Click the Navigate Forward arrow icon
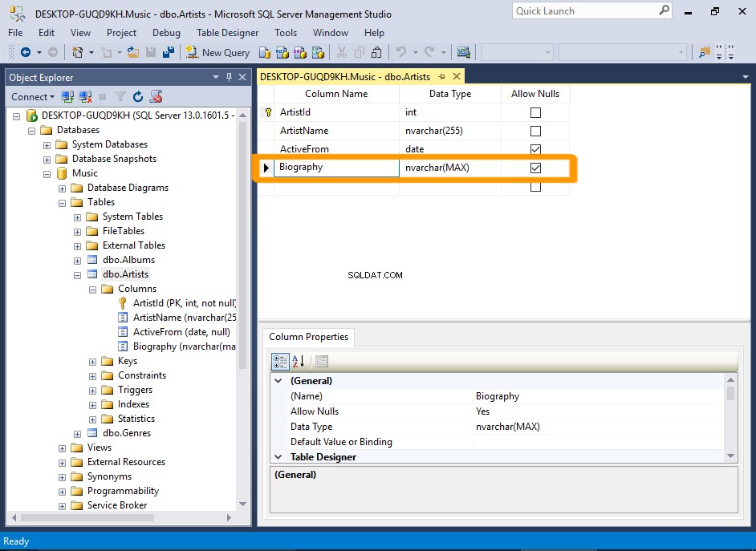This screenshot has width=756, height=551. click(x=53, y=52)
